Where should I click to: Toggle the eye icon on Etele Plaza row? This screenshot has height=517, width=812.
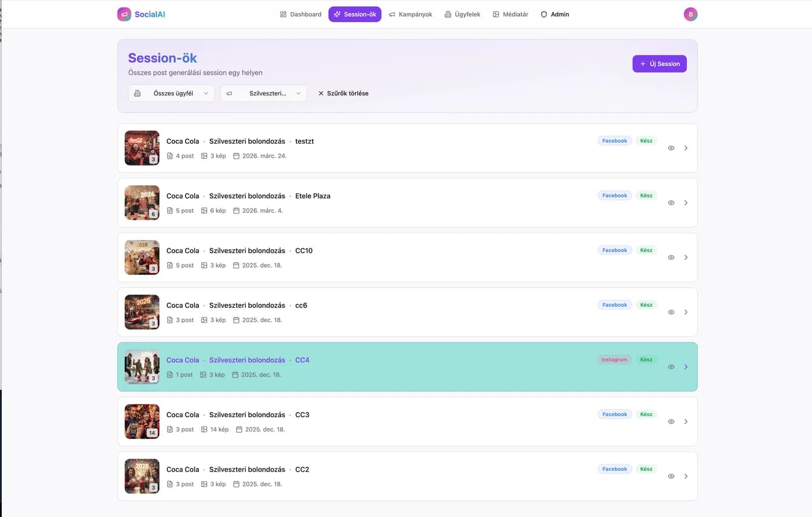[x=671, y=203]
